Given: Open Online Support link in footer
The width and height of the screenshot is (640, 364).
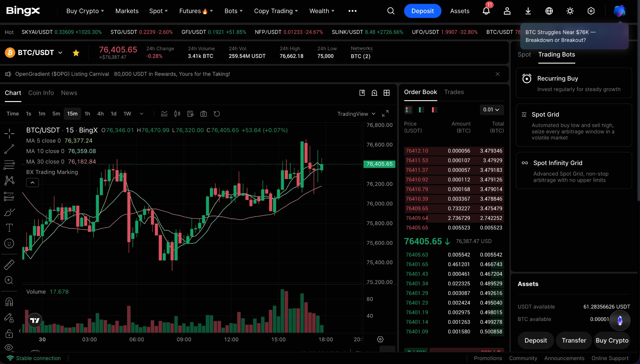Looking at the screenshot, I should tap(610, 358).
